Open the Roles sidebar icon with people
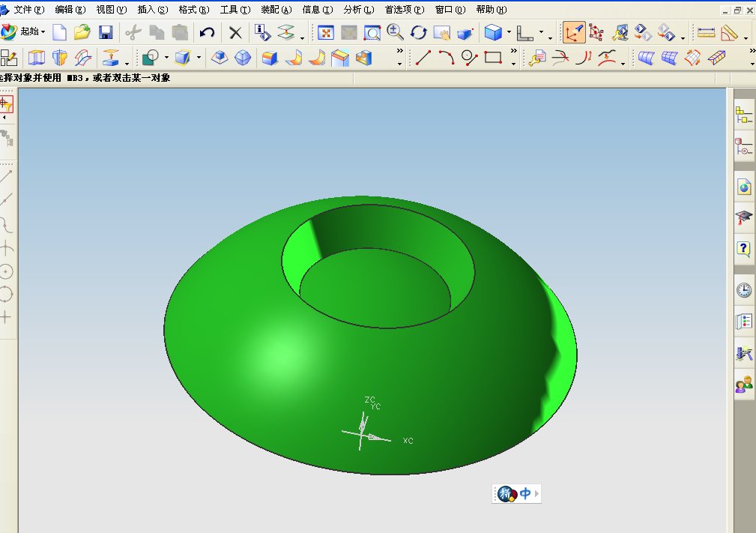The height and width of the screenshot is (533, 756). [x=744, y=385]
